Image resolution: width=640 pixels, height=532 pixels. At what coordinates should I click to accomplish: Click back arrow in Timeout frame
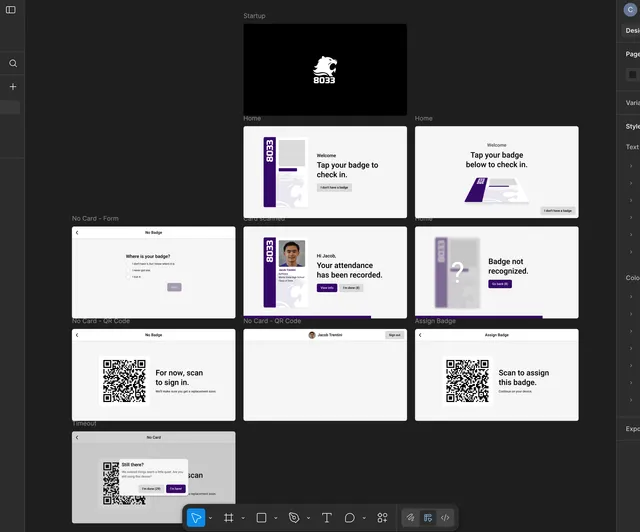point(77,438)
